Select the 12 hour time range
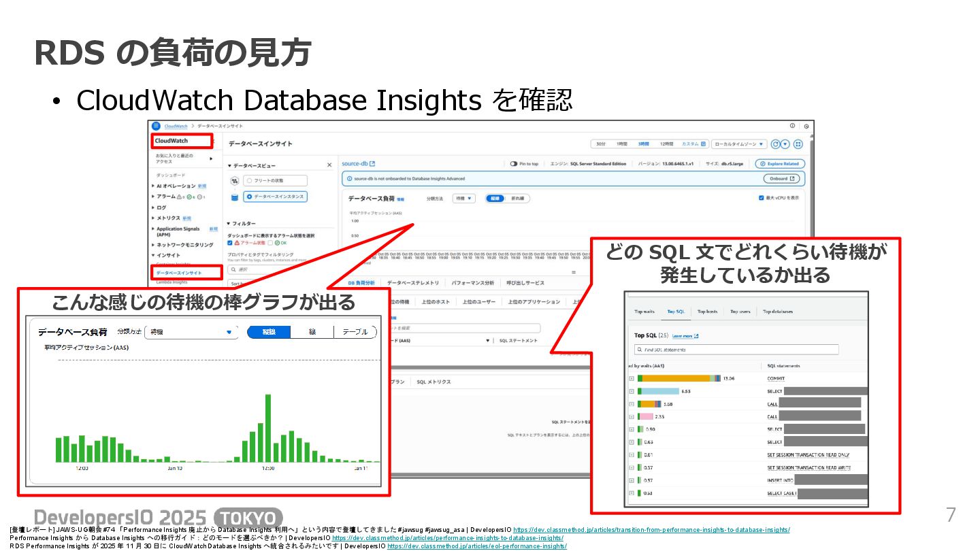Viewport: 980px width, 551px height. click(666, 144)
